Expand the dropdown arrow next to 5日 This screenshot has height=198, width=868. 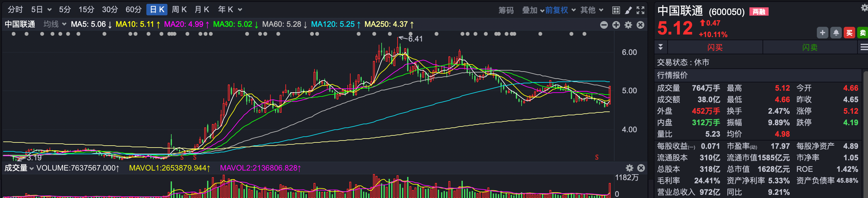(50, 10)
